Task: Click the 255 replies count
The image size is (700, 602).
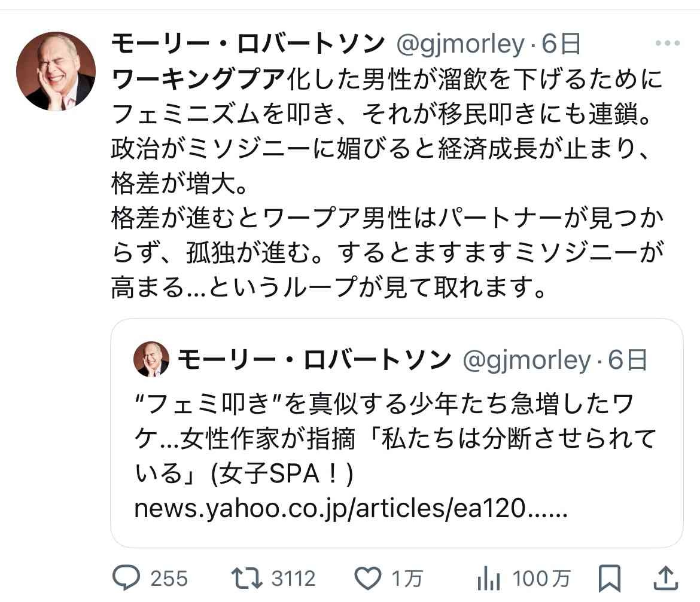Action: (169, 579)
